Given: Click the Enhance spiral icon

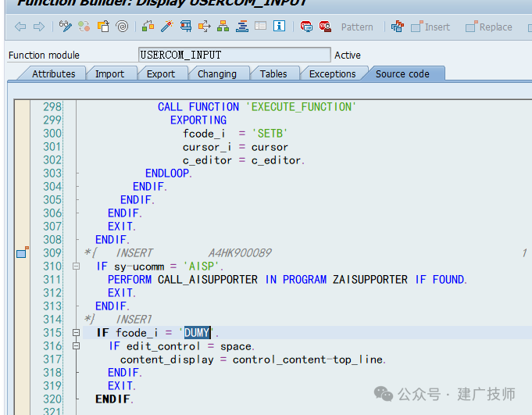Looking at the screenshot, I should pos(122,26).
